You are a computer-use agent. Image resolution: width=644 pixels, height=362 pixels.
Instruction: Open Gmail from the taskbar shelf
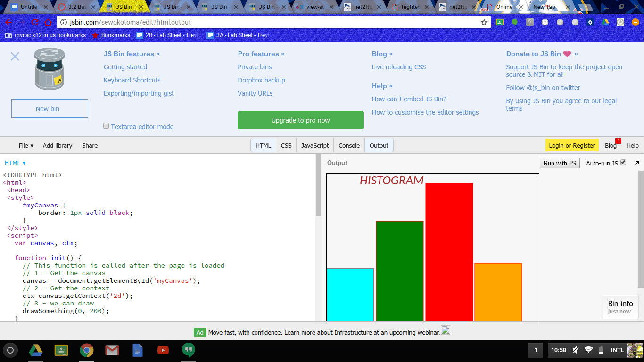coord(112,350)
